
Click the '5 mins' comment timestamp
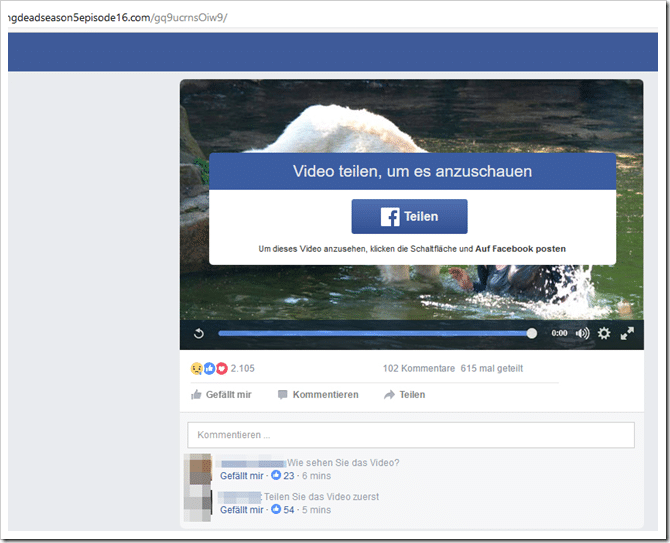[x=317, y=510]
